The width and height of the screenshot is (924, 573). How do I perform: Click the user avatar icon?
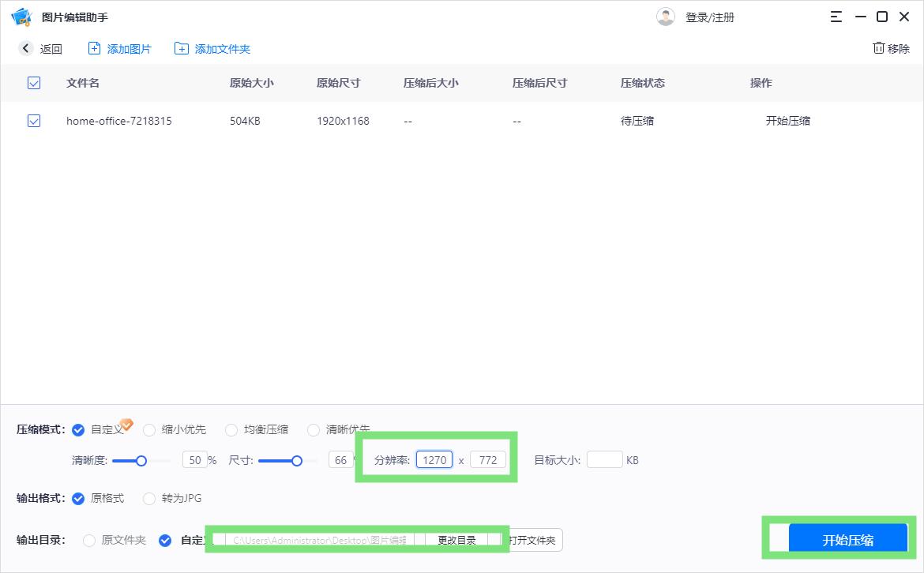666,17
